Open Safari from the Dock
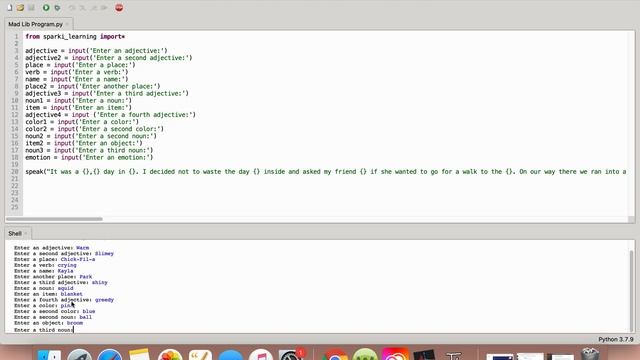 [x=109, y=355]
